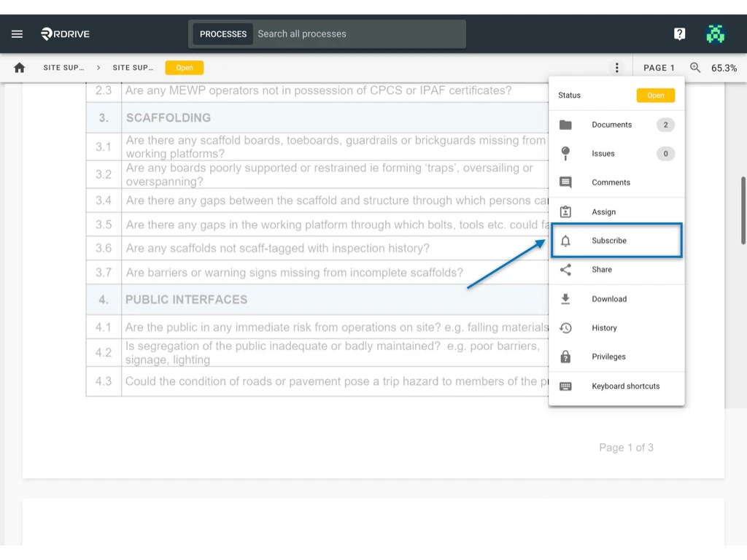Click the History clock icon
Viewport: 747px width, 560px height.
(x=566, y=327)
